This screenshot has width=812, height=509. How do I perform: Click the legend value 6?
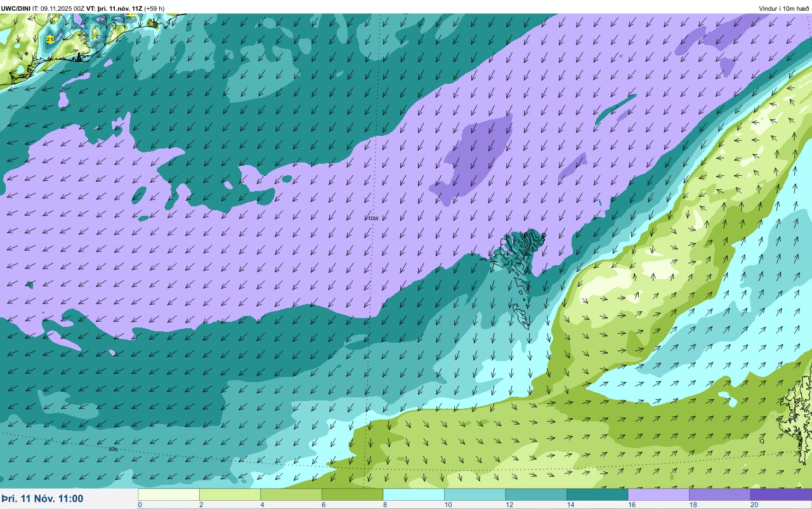[323, 505]
